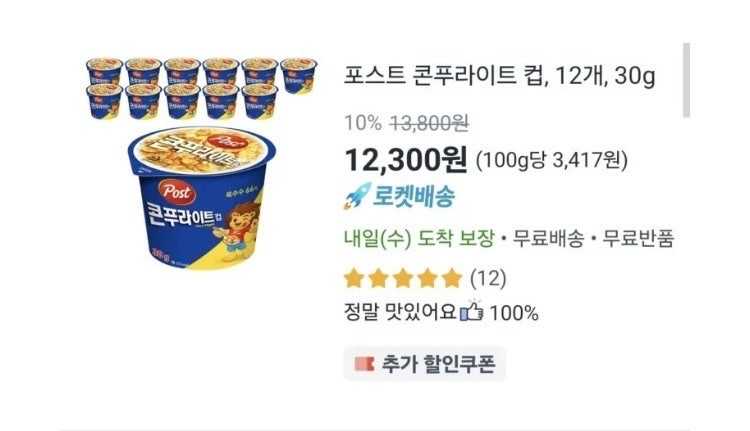Image resolution: width=750 pixels, height=431 pixels.
Task: Click the row of small cup thumbnails
Action: pos(201,88)
